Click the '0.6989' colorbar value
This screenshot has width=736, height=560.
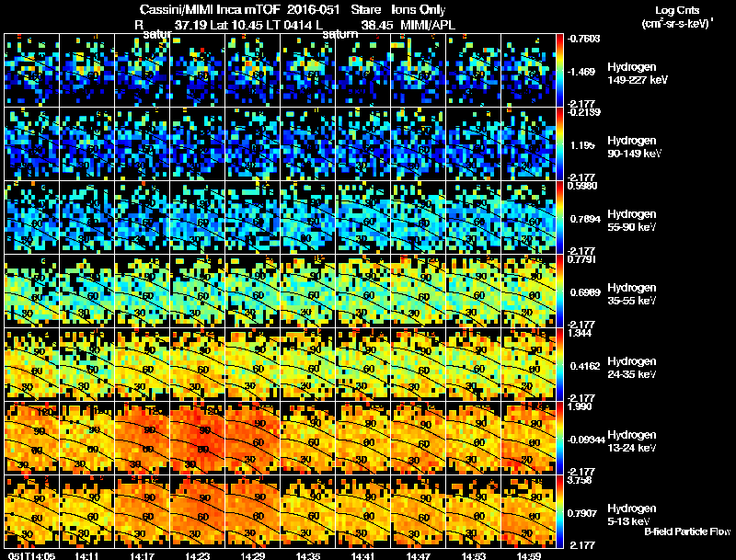pos(585,292)
